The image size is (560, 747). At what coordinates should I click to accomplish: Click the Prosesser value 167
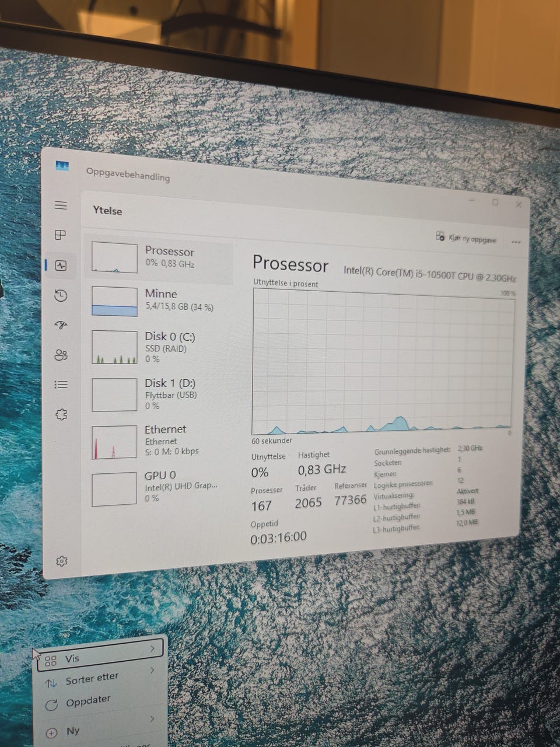261,506
